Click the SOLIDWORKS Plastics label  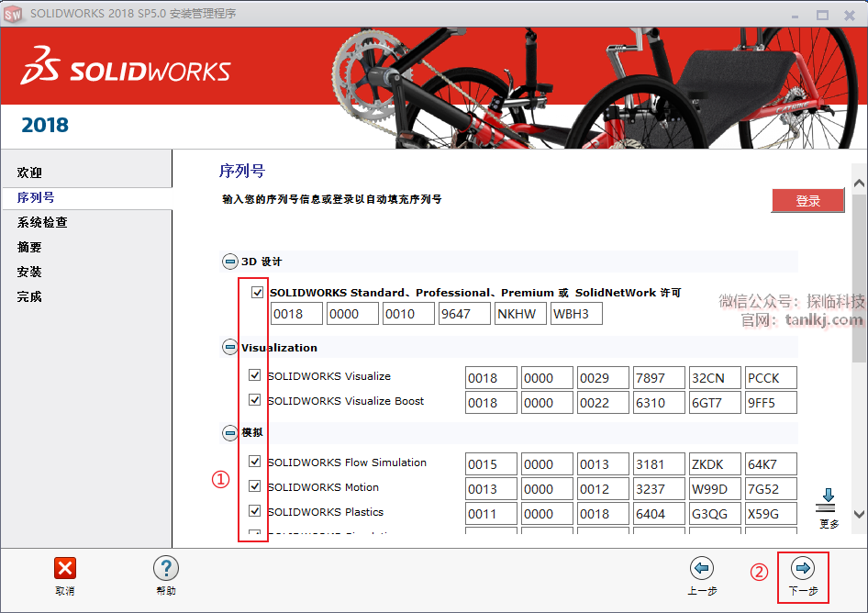[x=326, y=512]
